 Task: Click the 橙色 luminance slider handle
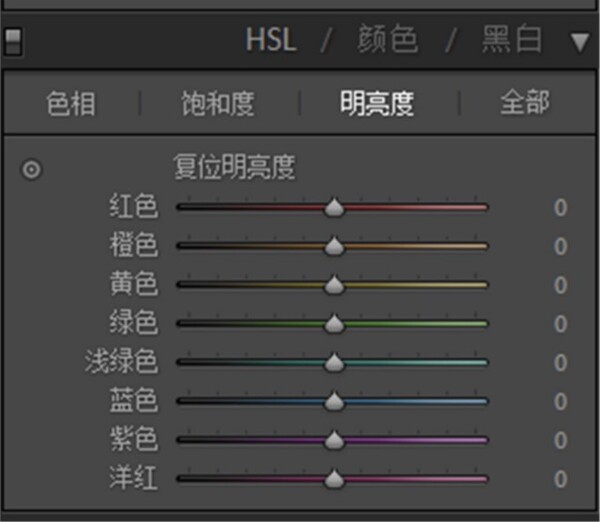point(334,246)
